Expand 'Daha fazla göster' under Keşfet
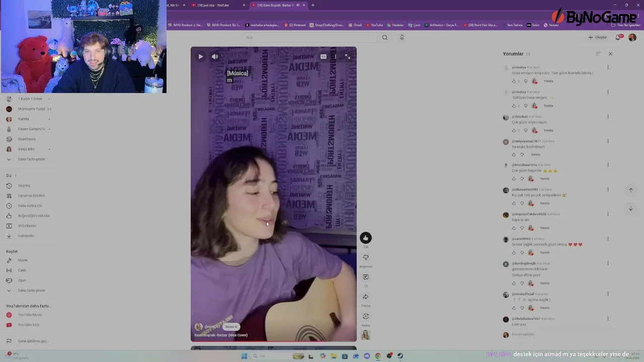Screen dimensions: 644x362 [x=32, y=291]
